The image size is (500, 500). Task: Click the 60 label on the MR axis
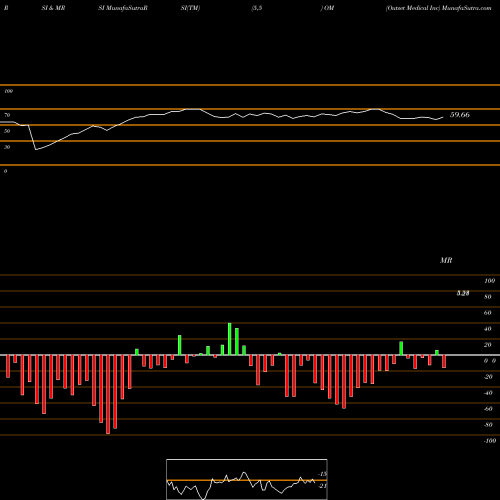click(487, 313)
